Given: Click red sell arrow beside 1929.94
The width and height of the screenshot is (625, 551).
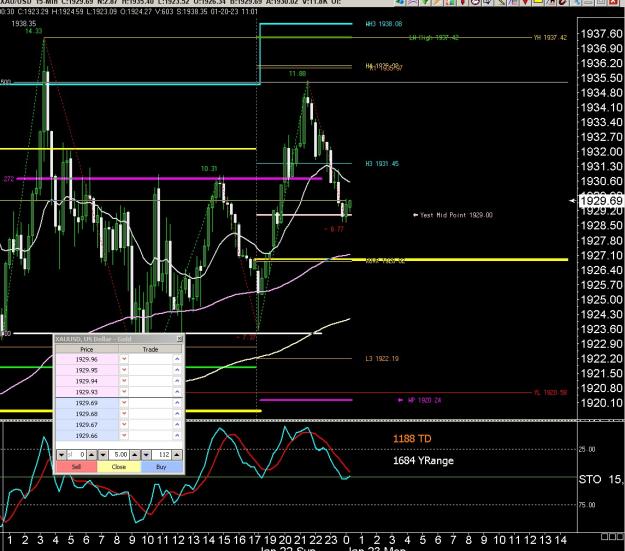Looking at the screenshot, I should pos(124,381).
